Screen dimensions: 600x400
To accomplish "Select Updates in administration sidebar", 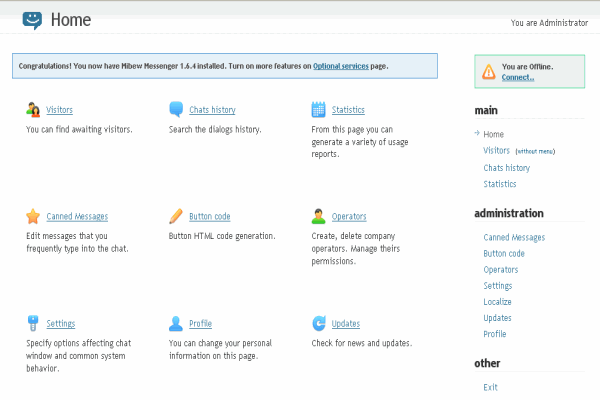I will coord(497,318).
